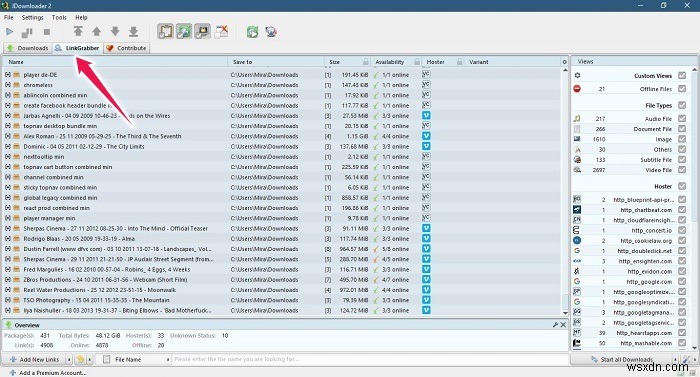Click the lock icon beside Size column
The height and width of the screenshot is (377, 700).
(366, 62)
